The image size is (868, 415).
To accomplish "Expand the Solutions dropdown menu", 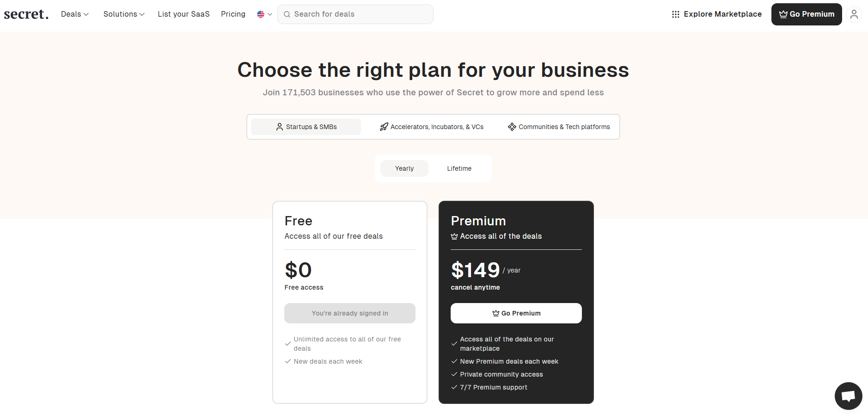I will coord(124,14).
